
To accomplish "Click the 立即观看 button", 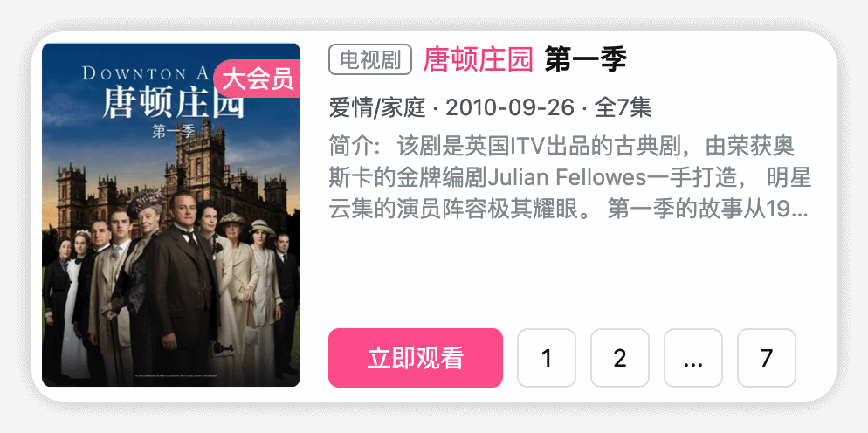I will (x=416, y=358).
